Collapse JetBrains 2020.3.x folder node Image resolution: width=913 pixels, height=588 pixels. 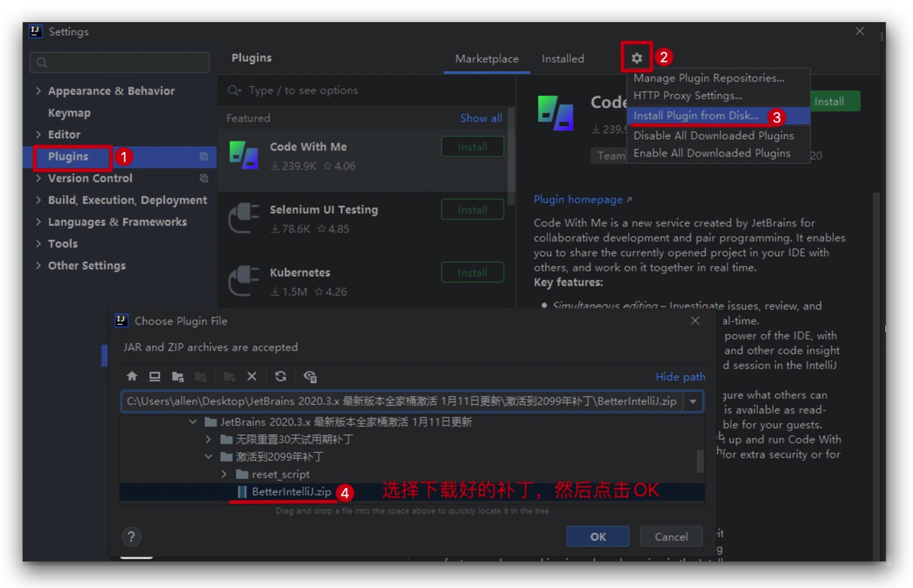(193, 421)
